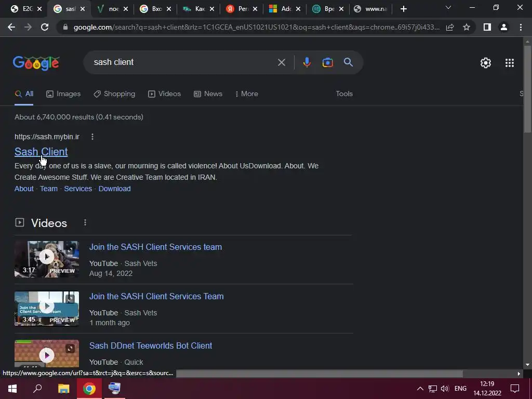Play the 3:17 video preview thumbnail
Viewport: 532px width, 399px height.
click(46, 259)
